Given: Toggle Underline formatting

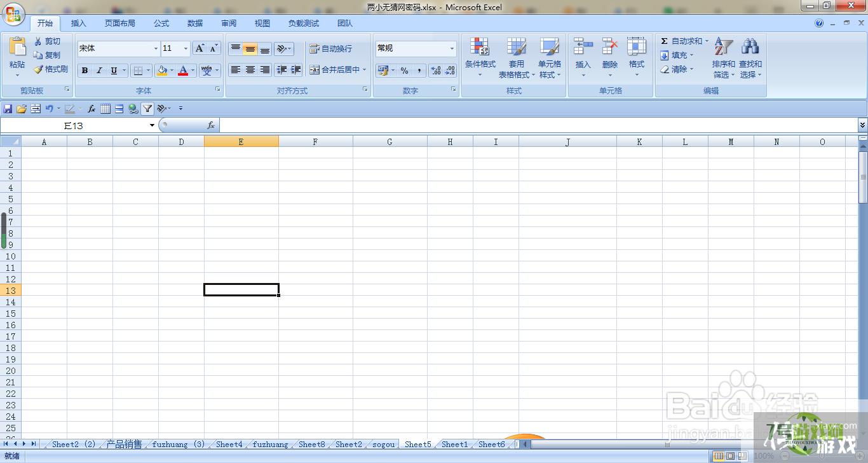Looking at the screenshot, I should click(114, 71).
